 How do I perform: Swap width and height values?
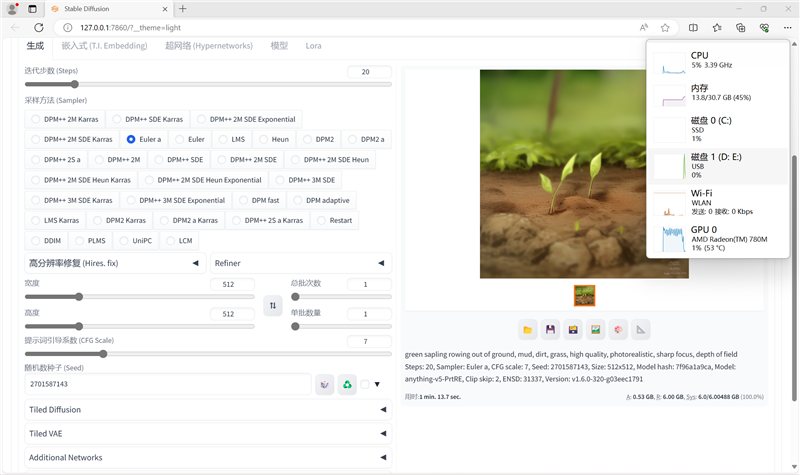point(273,306)
